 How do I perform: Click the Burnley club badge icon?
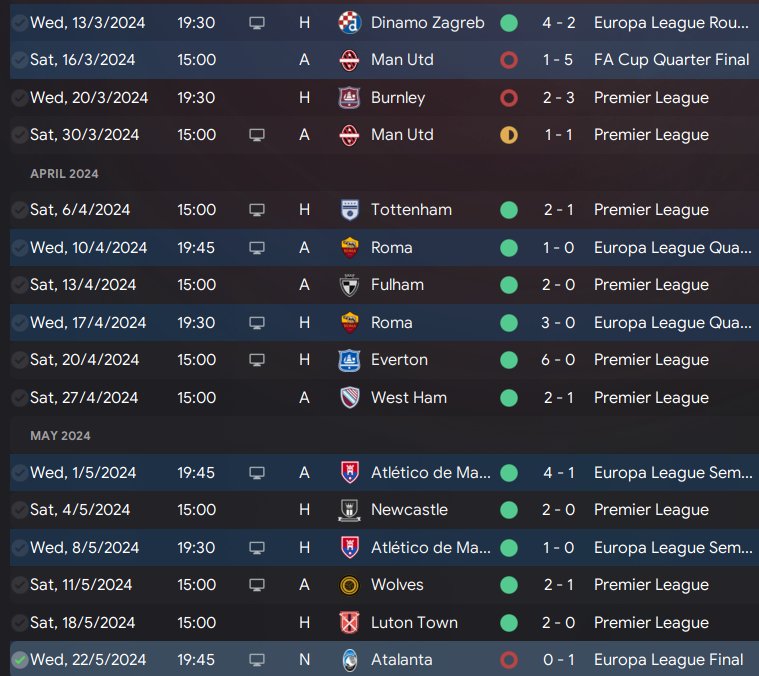(349, 98)
